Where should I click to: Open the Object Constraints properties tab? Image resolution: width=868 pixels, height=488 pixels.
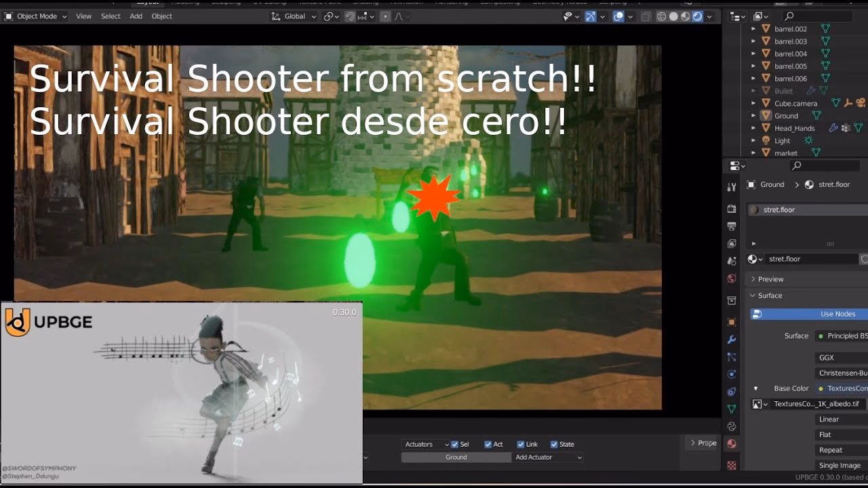[731, 392]
